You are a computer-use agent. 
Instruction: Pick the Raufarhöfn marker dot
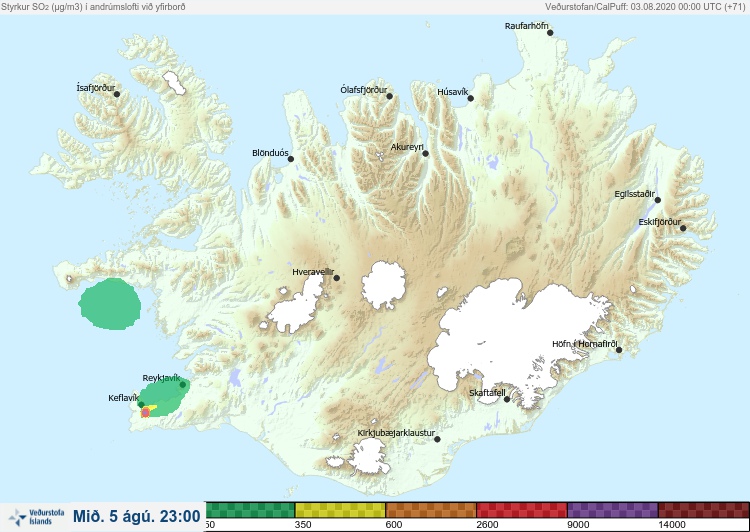point(550,33)
